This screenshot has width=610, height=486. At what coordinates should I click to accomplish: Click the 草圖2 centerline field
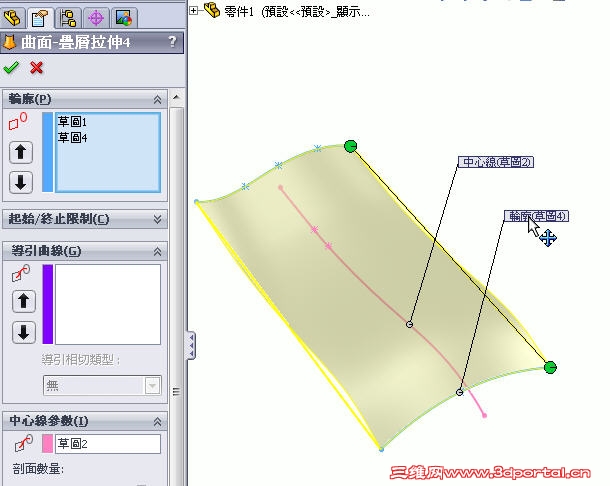108,444
